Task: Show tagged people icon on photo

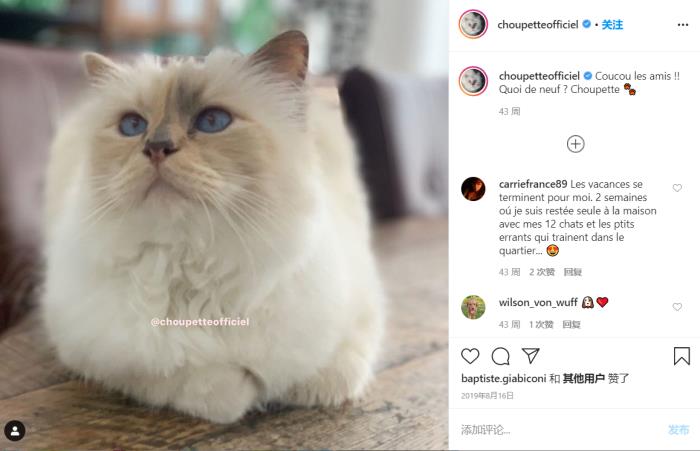Action: pos(15,430)
